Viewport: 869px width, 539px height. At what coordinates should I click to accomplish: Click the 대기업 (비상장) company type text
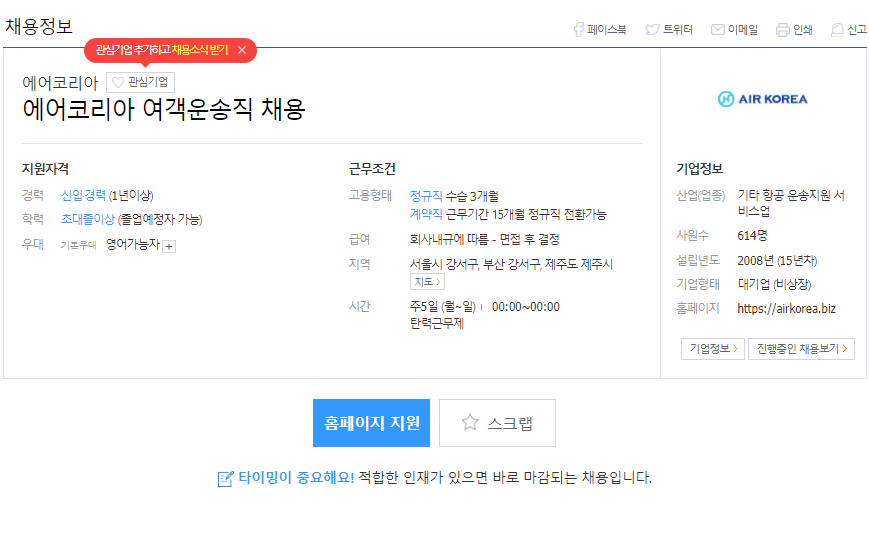click(774, 285)
